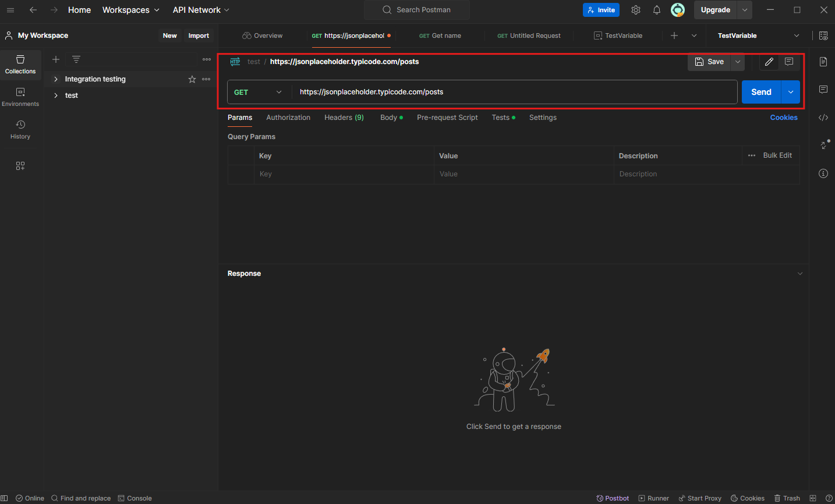Open Collections in the sidebar
The height and width of the screenshot is (504, 835).
(x=20, y=64)
